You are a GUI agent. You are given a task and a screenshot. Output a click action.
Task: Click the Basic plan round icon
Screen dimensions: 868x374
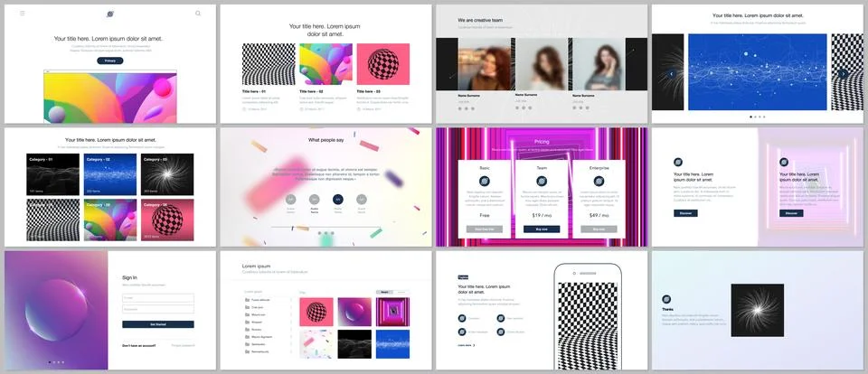[x=485, y=181]
